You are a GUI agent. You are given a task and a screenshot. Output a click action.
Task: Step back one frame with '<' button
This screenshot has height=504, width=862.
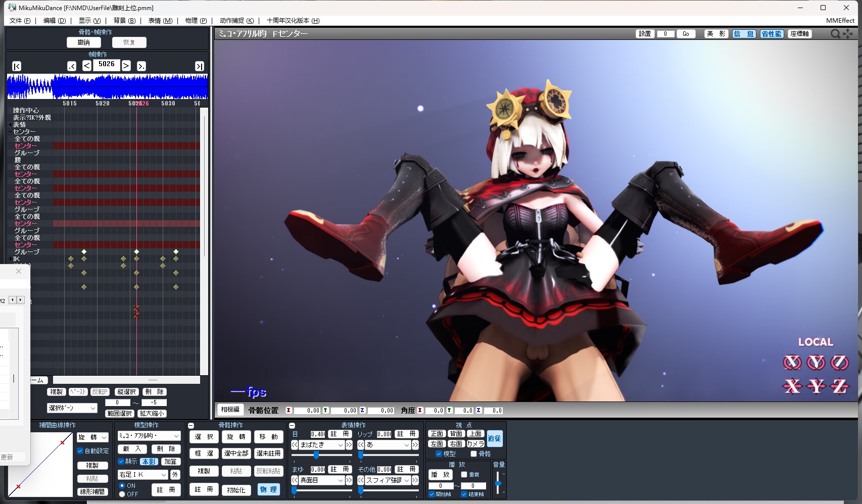pyautogui.click(x=87, y=66)
